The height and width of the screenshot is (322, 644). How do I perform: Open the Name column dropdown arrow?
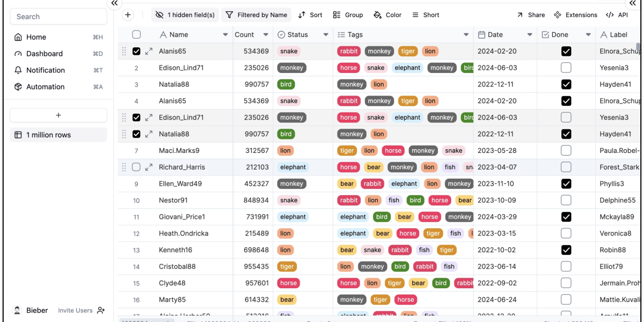pyautogui.click(x=225, y=35)
